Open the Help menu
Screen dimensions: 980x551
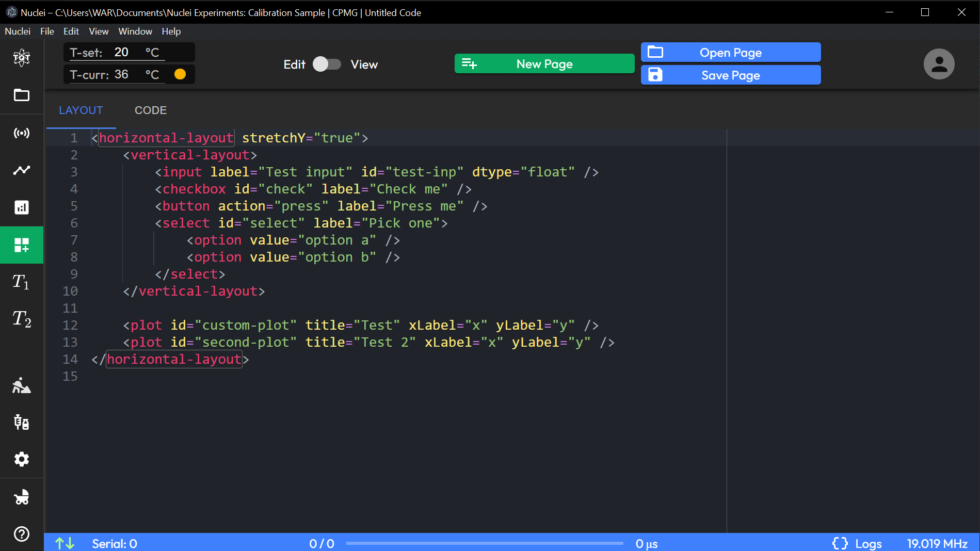[x=171, y=31]
